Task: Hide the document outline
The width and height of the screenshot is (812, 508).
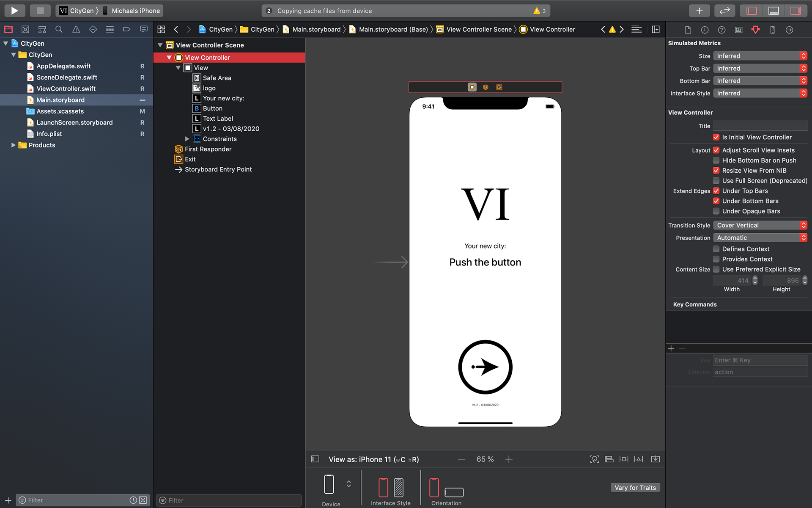Action: [x=315, y=459]
